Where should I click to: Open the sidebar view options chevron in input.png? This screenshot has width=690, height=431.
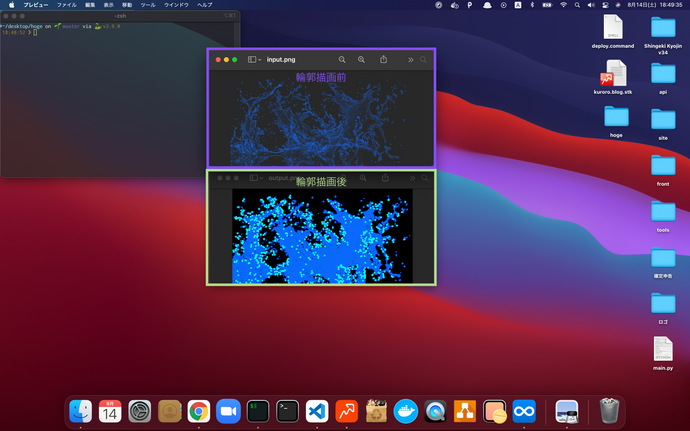pos(260,60)
